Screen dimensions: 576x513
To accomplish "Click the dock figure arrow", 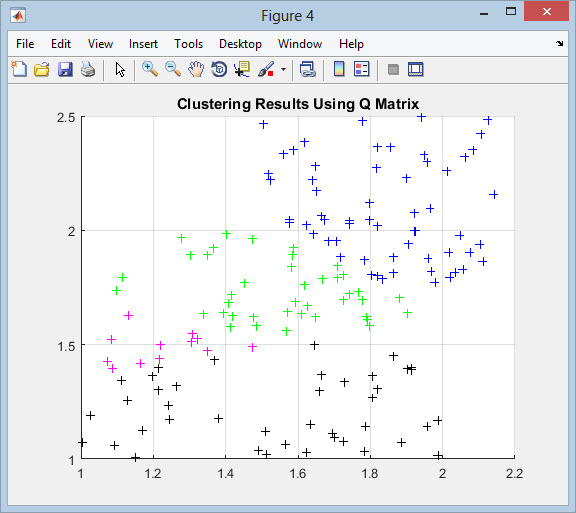I will 559,43.
